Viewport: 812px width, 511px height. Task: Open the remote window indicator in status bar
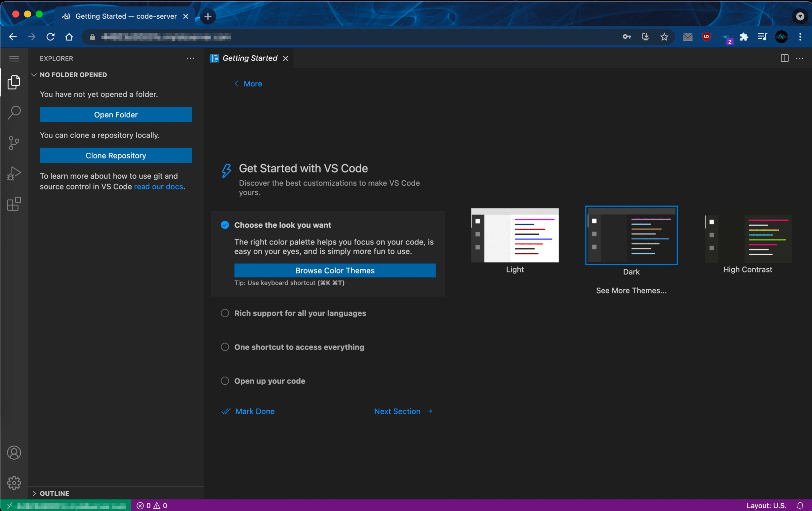click(x=65, y=505)
